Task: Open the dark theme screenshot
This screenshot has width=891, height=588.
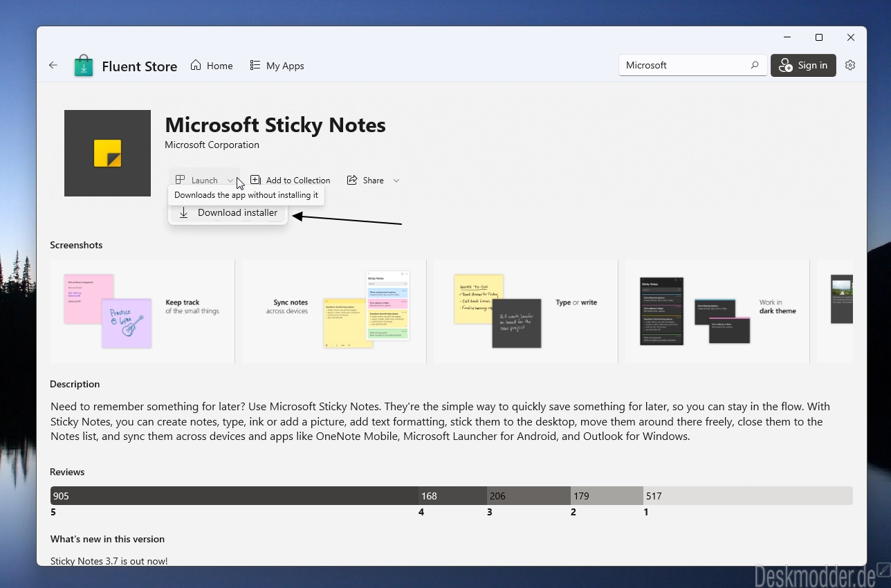Action: [717, 311]
